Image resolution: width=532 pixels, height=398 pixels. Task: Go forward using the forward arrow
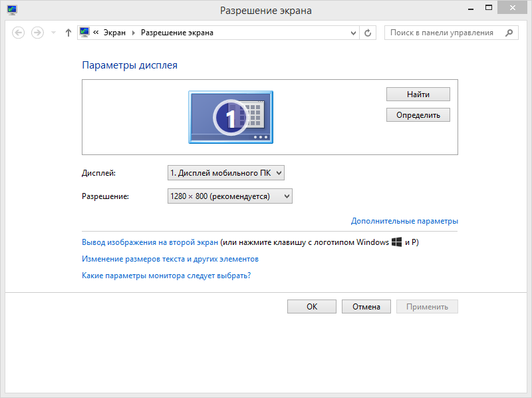coord(37,33)
